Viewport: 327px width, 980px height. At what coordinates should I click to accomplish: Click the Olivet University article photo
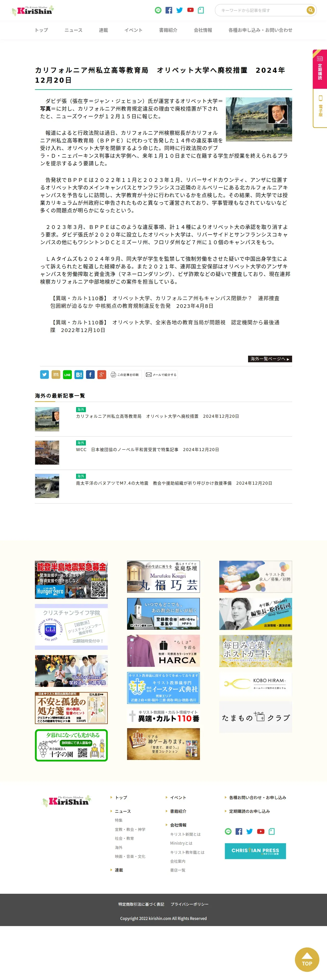tap(259, 119)
